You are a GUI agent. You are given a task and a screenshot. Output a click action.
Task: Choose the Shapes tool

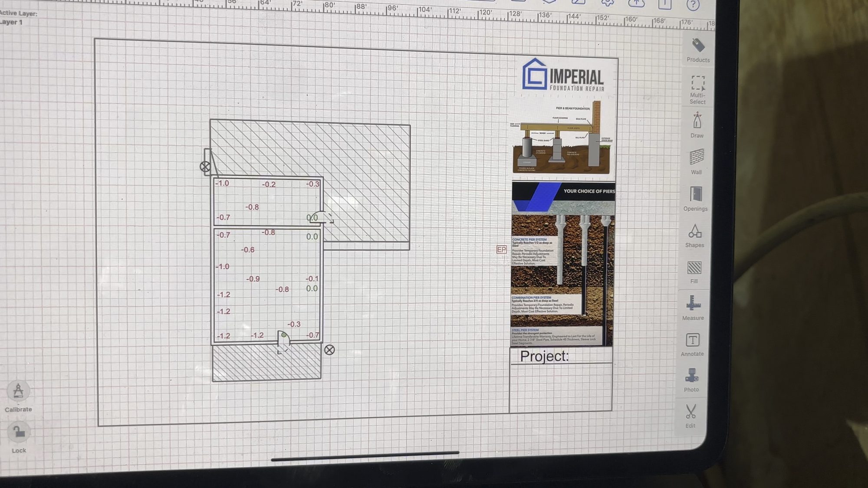(x=694, y=236)
